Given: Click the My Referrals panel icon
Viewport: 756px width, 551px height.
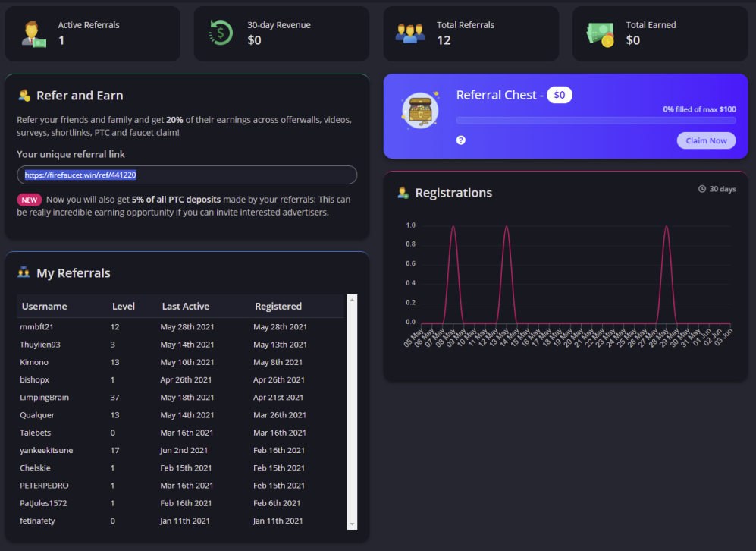Looking at the screenshot, I should (x=24, y=272).
